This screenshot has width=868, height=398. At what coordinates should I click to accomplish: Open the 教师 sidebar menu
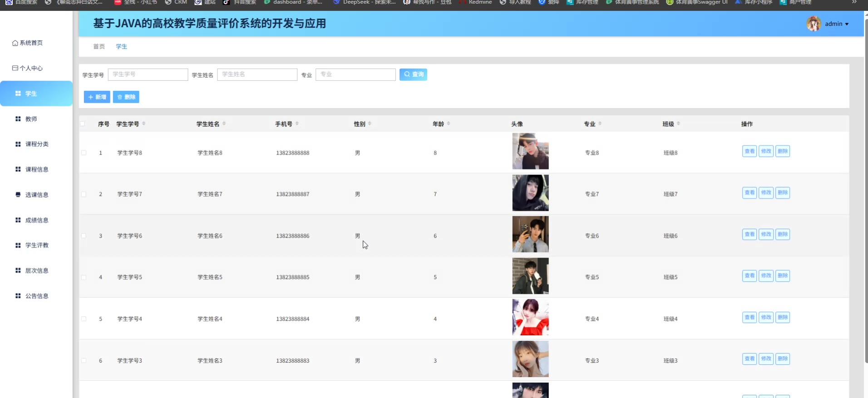[x=36, y=119]
